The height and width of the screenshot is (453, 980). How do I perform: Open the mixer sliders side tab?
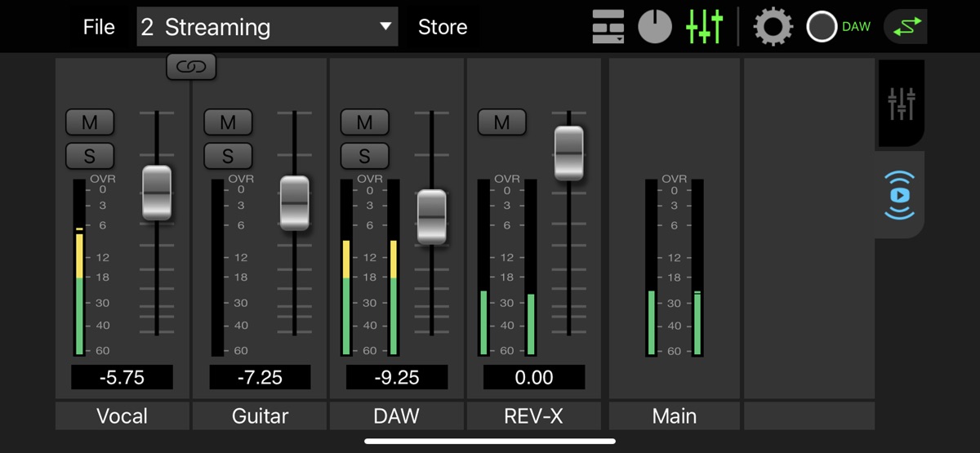point(901,104)
